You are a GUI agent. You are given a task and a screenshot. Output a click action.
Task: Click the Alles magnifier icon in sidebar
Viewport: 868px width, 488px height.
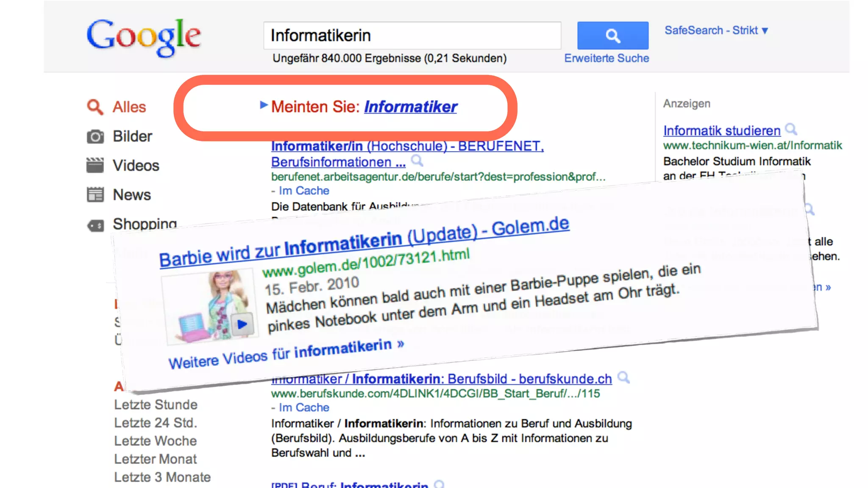click(95, 107)
